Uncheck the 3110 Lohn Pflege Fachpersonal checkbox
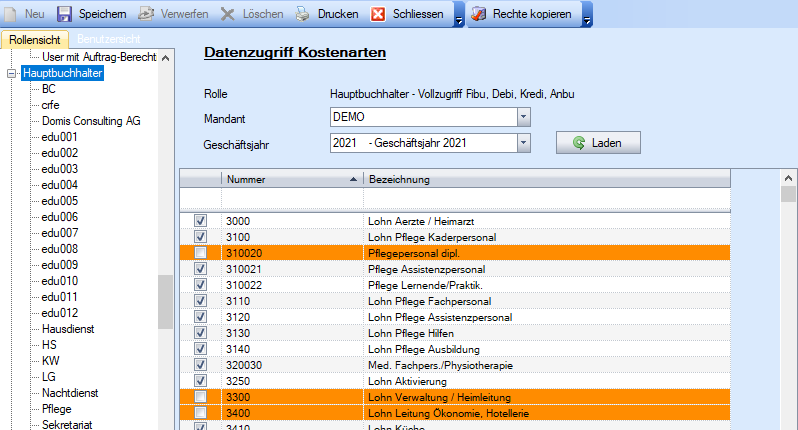The height and width of the screenshot is (430, 798). tap(201, 301)
